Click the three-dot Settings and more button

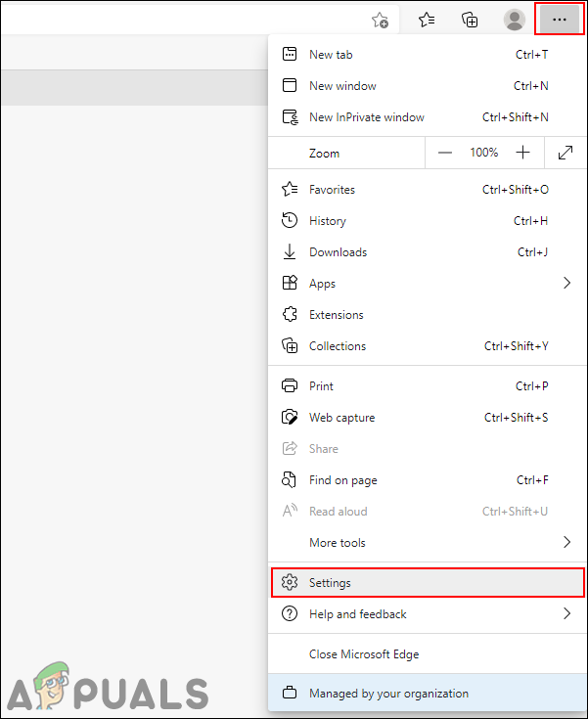[560, 20]
